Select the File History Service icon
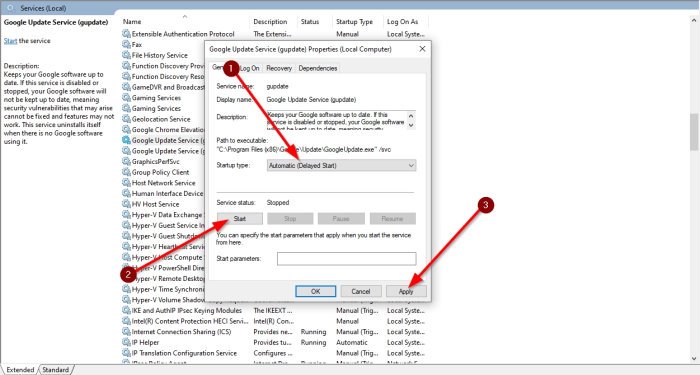Image resolution: width=700 pixels, height=375 pixels. 126,55
